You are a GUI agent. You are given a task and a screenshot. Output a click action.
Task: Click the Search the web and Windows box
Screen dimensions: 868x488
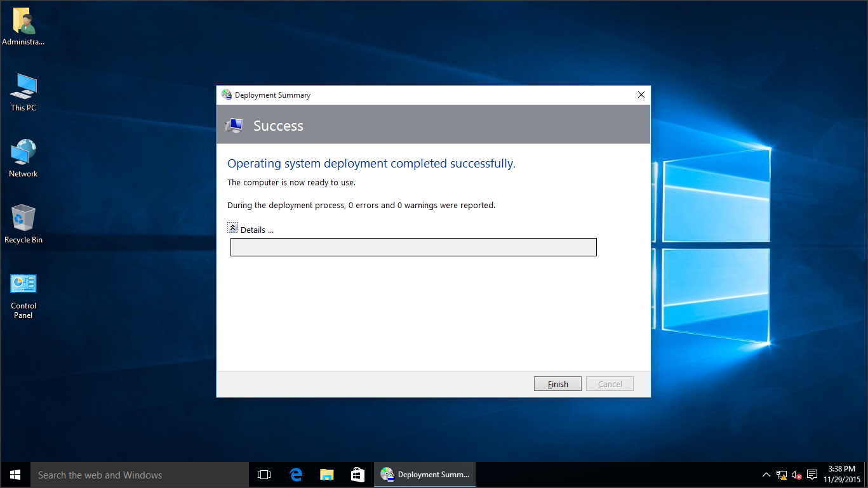tap(140, 475)
